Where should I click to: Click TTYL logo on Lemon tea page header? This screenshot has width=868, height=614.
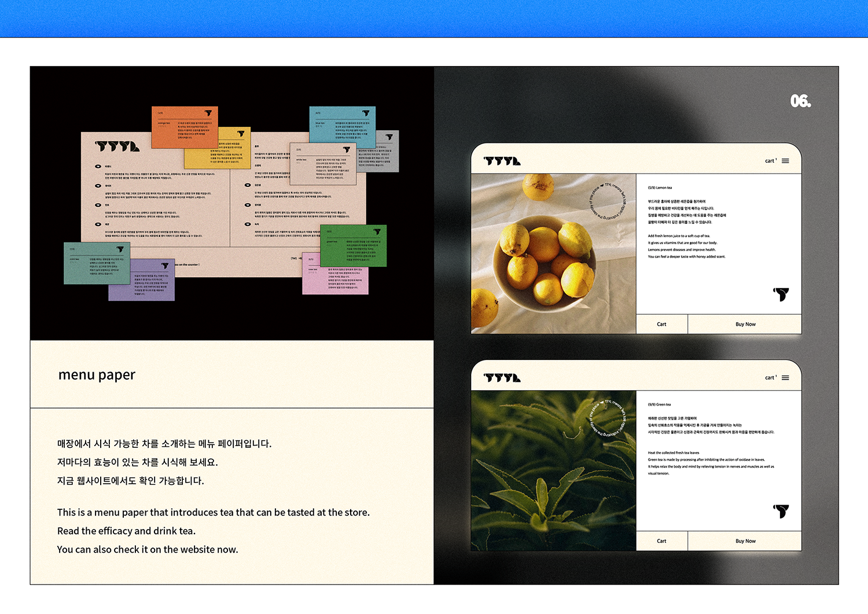tap(502, 161)
